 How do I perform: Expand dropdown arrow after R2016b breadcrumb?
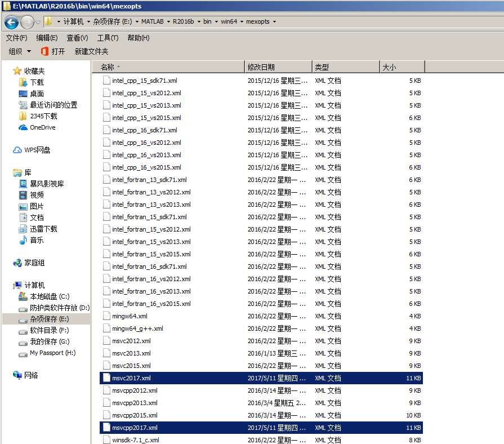(x=199, y=21)
